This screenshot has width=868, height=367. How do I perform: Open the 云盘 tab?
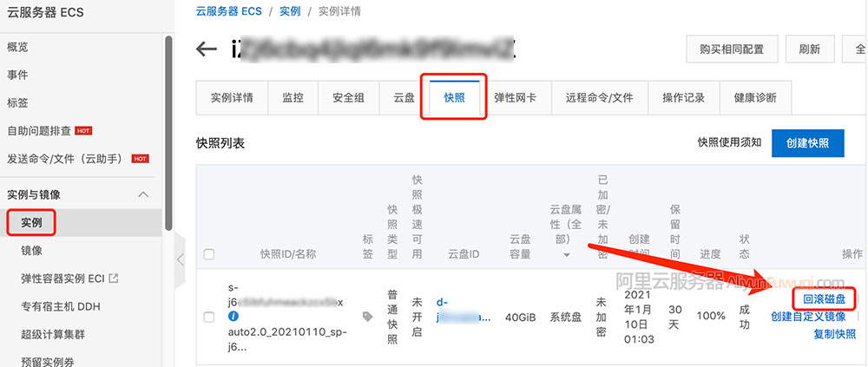click(404, 98)
